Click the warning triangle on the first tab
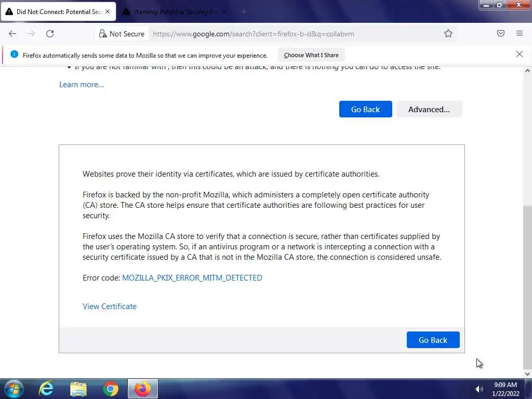 click(9, 11)
